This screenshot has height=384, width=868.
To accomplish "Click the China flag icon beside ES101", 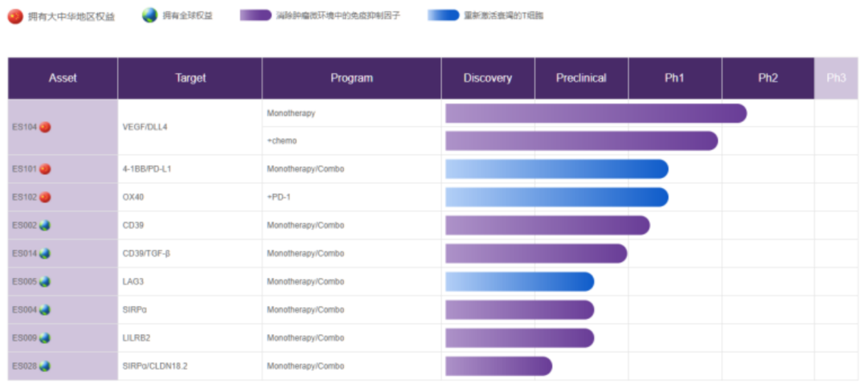I will coord(45,169).
